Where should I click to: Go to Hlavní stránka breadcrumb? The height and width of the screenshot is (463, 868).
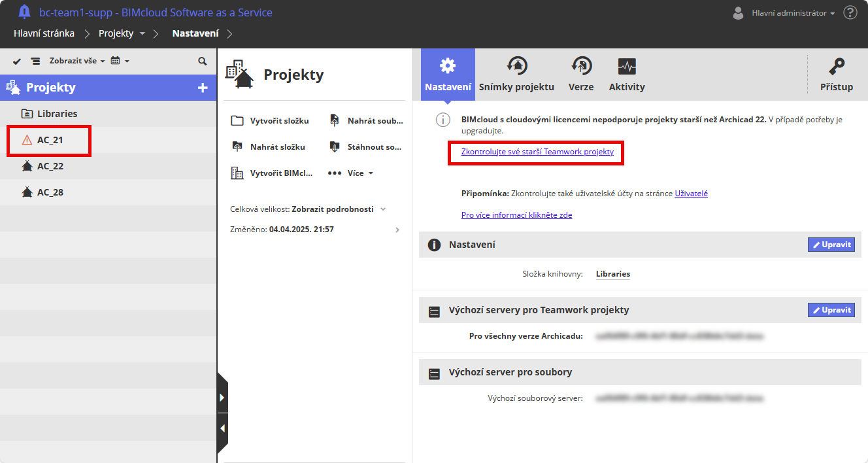(44, 33)
